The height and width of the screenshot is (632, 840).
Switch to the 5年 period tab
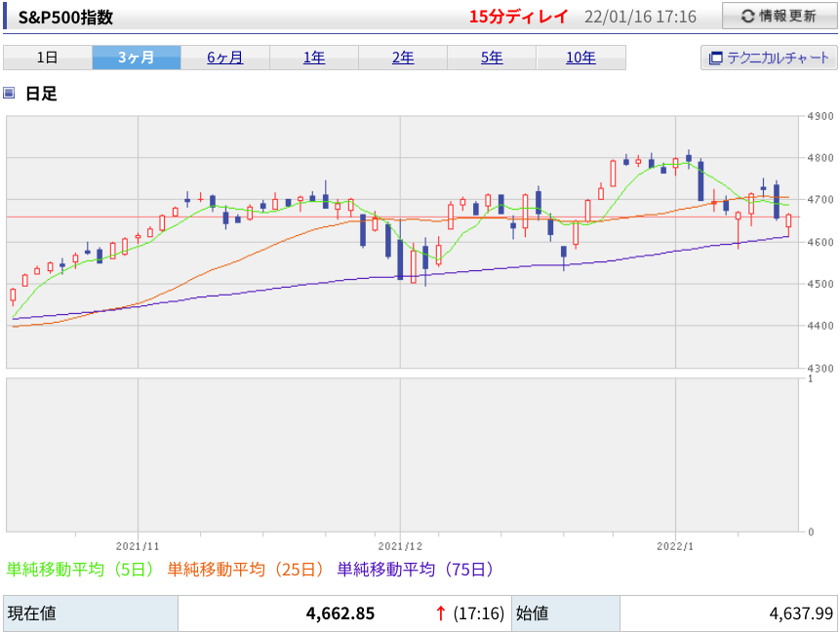pyautogui.click(x=492, y=58)
